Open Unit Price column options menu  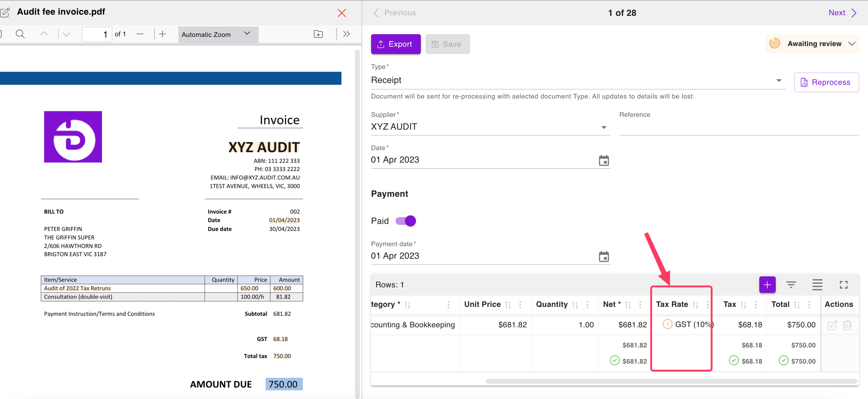[520, 305]
